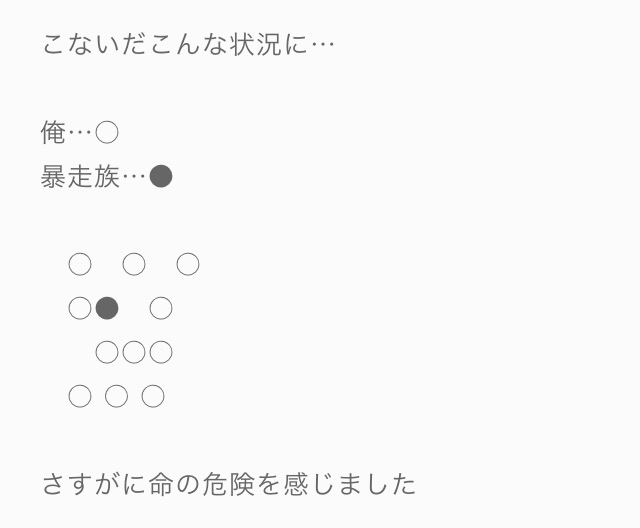Screen dimensions: 640x528
Task: Click the leftmost of the three touching circles
Action: pyautogui.click(x=107, y=352)
